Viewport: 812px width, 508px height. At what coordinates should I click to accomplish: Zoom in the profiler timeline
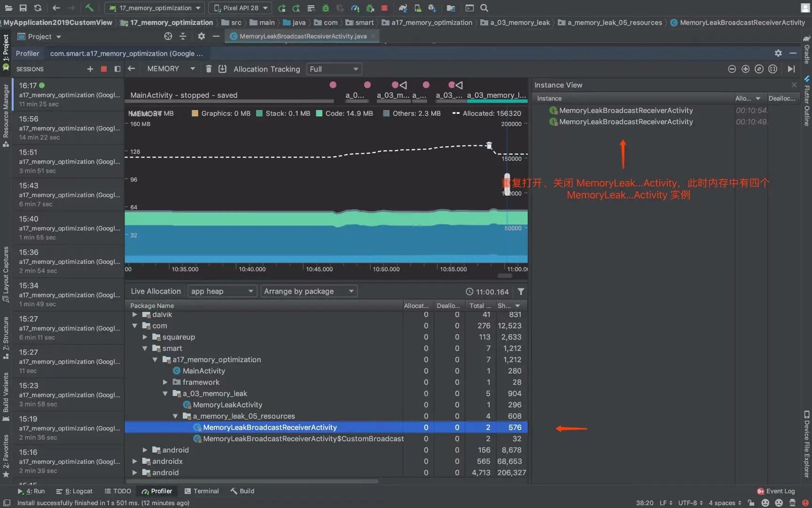745,69
